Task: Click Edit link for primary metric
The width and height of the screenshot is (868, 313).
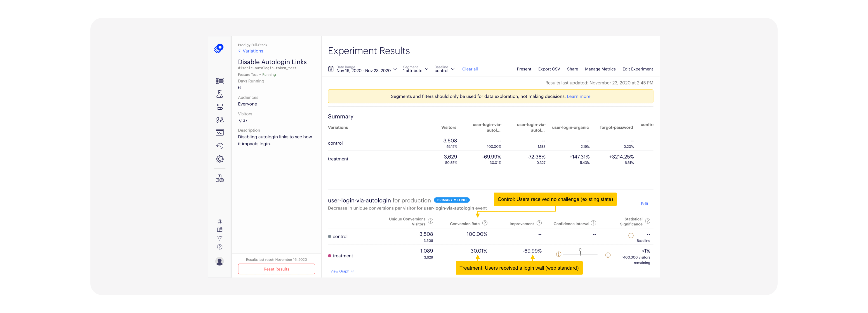Action: pyautogui.click(x=644, y=204)
